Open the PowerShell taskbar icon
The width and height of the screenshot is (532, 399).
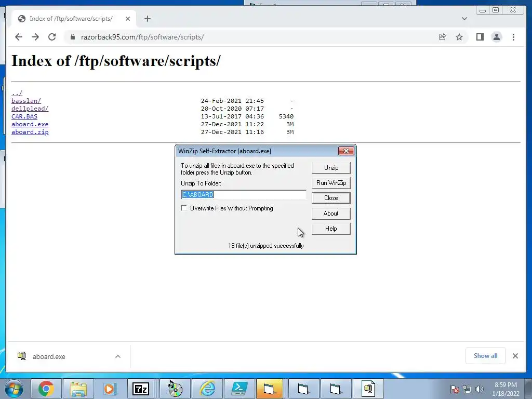(239, 389)
